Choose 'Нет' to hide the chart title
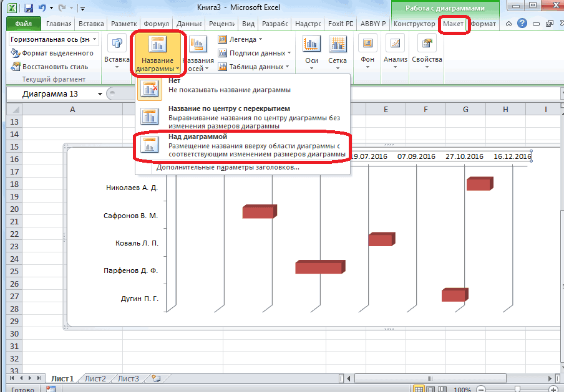Image resolution: width=564 pixels, height=392 pixels. coord(230,86)
